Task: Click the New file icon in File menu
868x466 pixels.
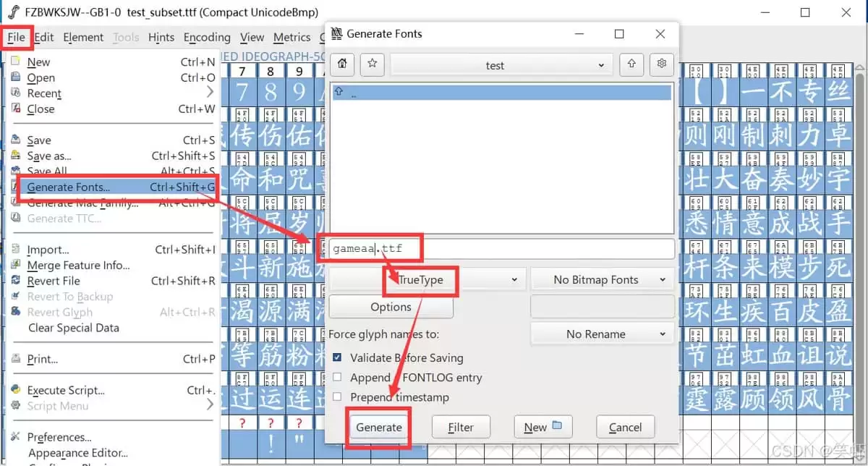Action: click(x=16, y=62)
